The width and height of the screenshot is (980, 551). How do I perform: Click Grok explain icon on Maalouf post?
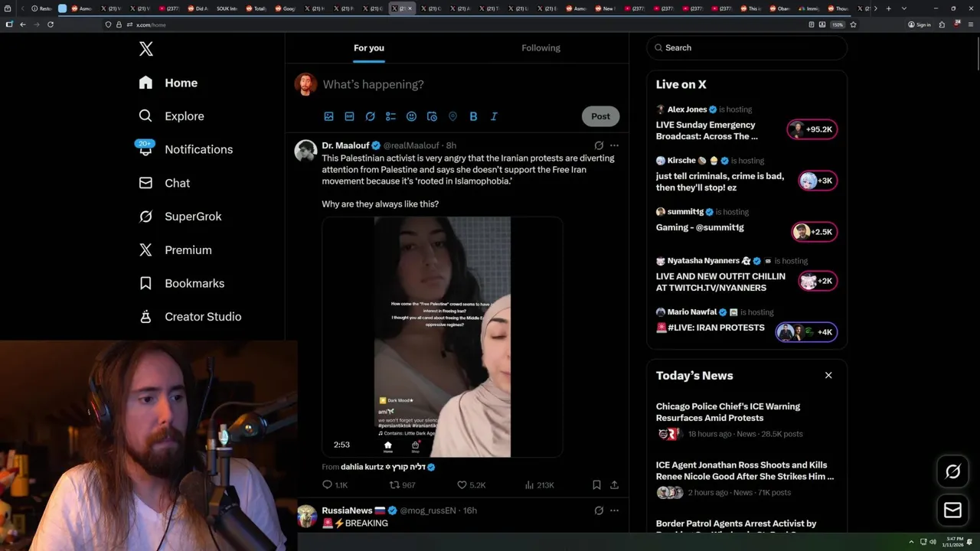599,145
